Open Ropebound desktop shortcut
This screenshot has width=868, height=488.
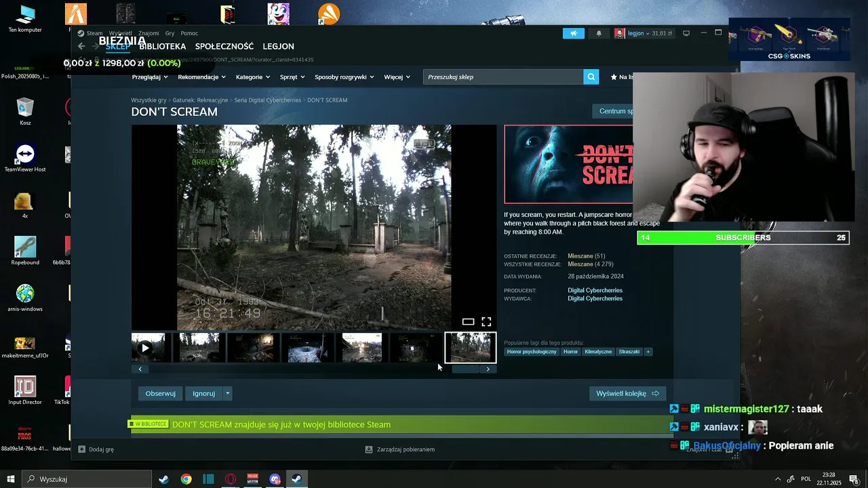tap(25, 251)
